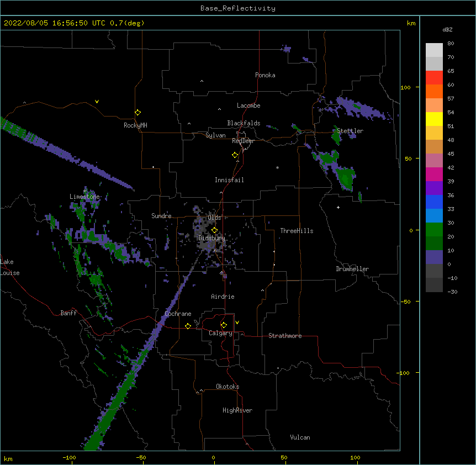
Task: Click the purple 10 dBZ legend swatch
Action: coord(434,257)
